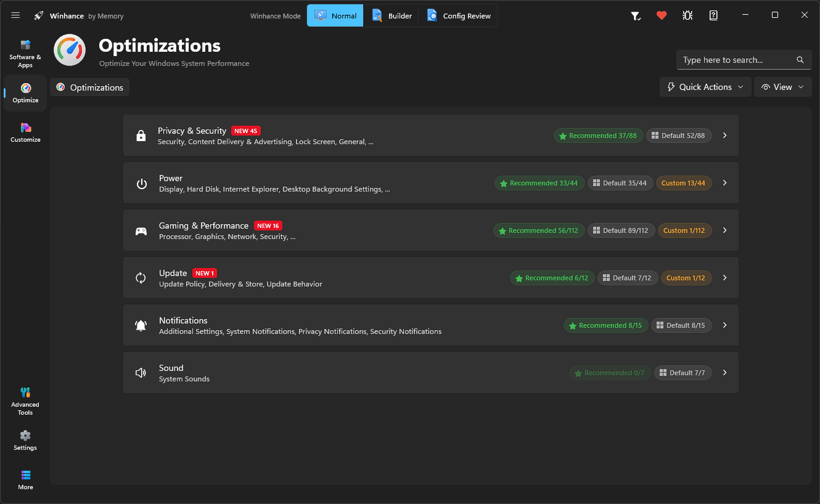Click the Winhance rocket logo icon
The width and height of the screenshot is (820, 504).
tap(39, 15)
